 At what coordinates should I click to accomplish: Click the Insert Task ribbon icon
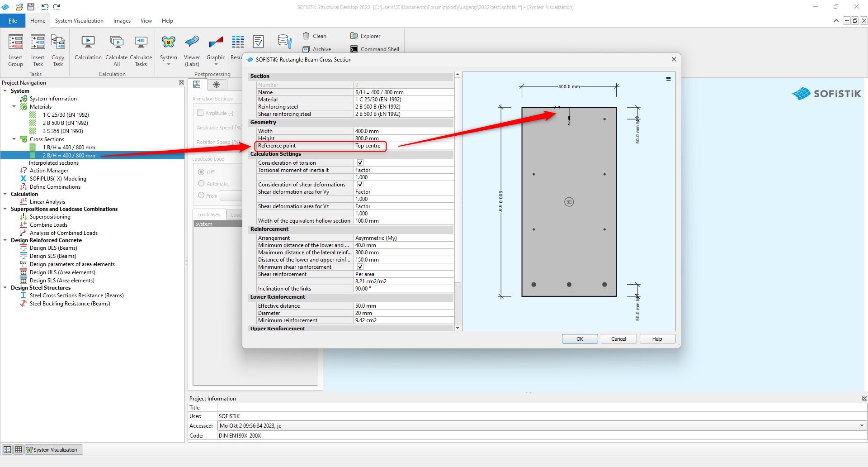(x=38, y=42)
